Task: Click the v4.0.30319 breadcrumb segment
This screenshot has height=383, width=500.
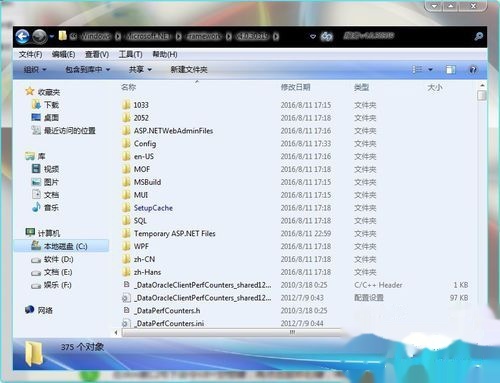Action: [252, 36]
